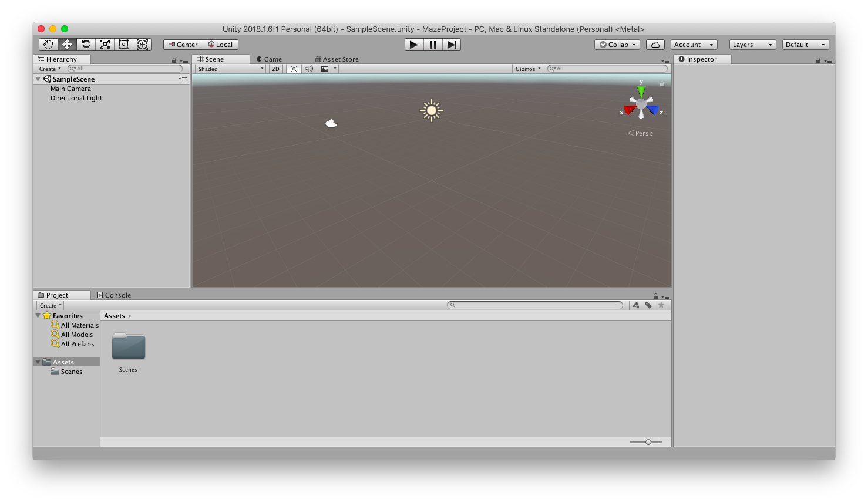Click the green Y axis cone
This screenshot has height=503, width=868.
coord(641,92)
